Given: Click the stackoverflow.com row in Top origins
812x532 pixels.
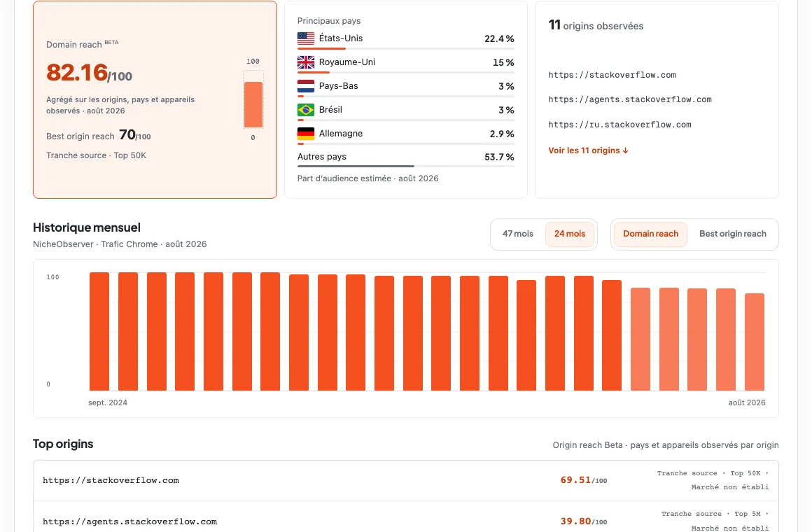Looking at the screenshot, I should 406,480.
